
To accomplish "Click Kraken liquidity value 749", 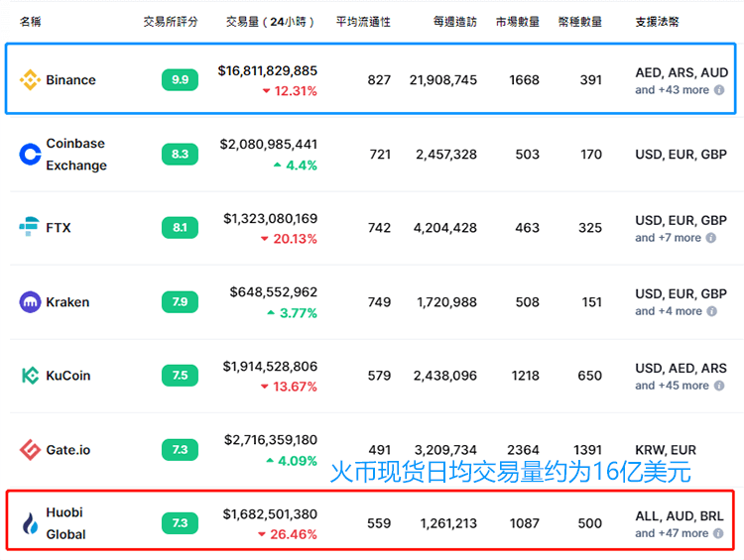I will (379, 302).
